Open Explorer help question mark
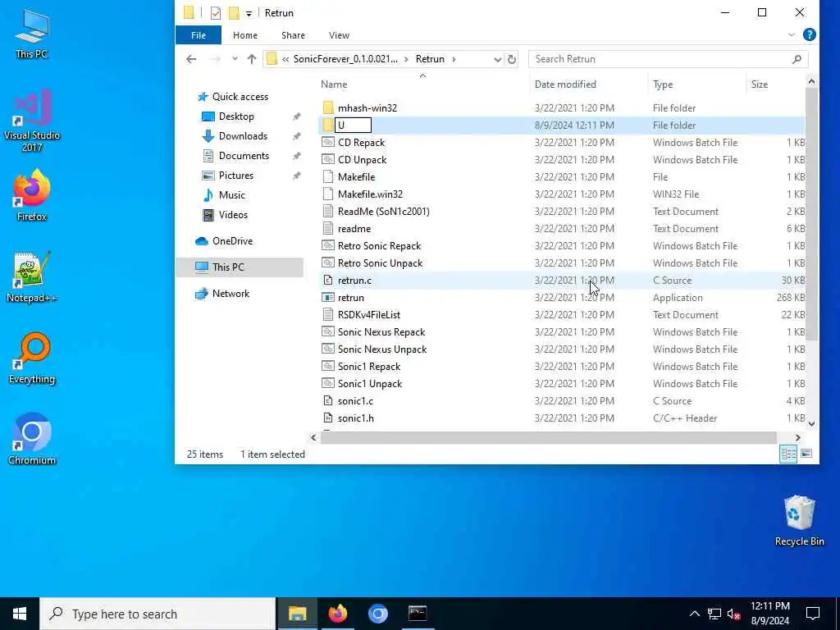 [x=810, y=34]
